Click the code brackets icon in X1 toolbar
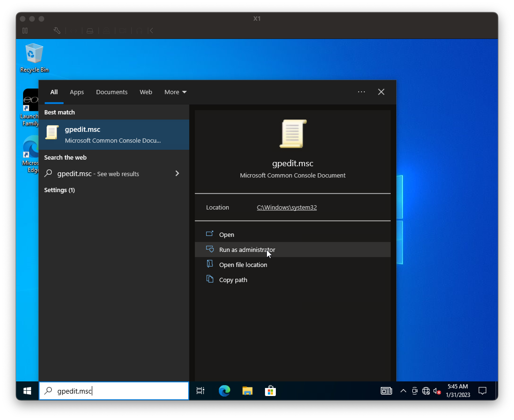Screen dimensions: 514x420 tap(74, 31)
